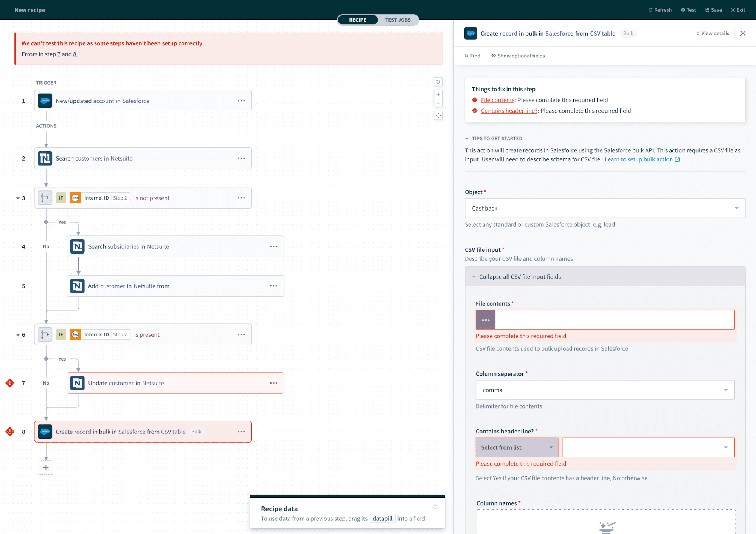Expand the Recipe data panel
Image resolution: width=756 pixels, height=534 pixels.
pos(435,507)
